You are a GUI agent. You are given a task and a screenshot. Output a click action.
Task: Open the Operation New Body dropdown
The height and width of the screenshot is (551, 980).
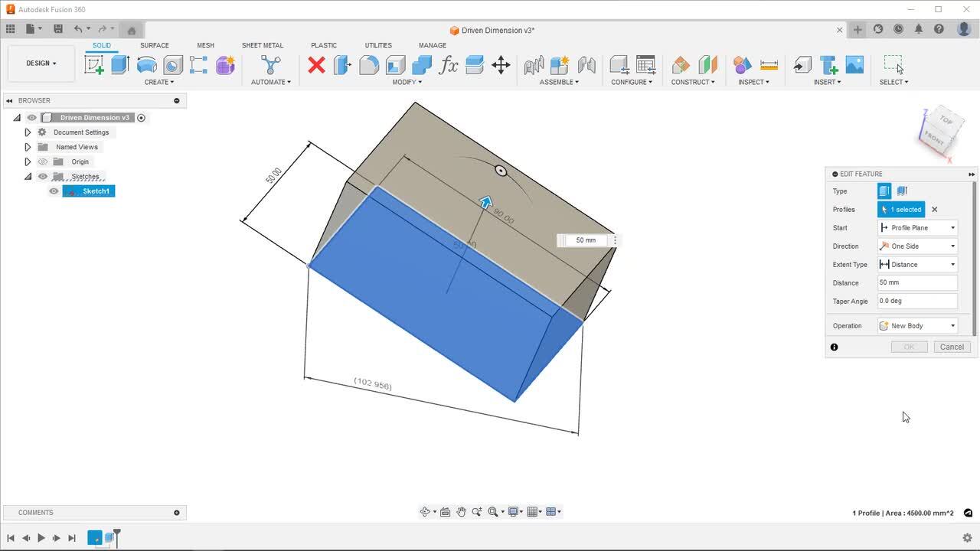pos(917,326)
